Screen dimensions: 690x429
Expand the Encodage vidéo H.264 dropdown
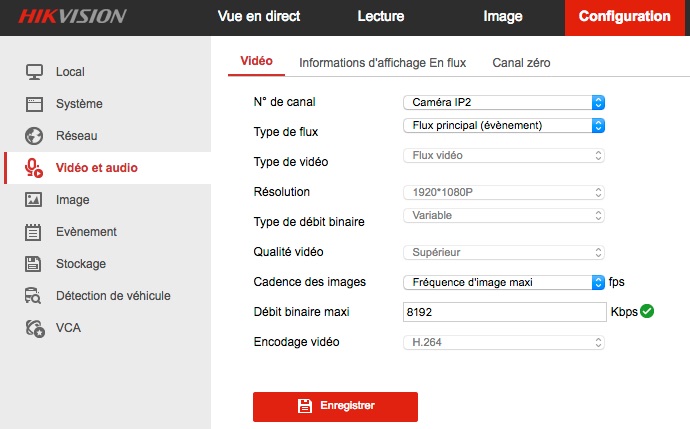coord(504,342)
